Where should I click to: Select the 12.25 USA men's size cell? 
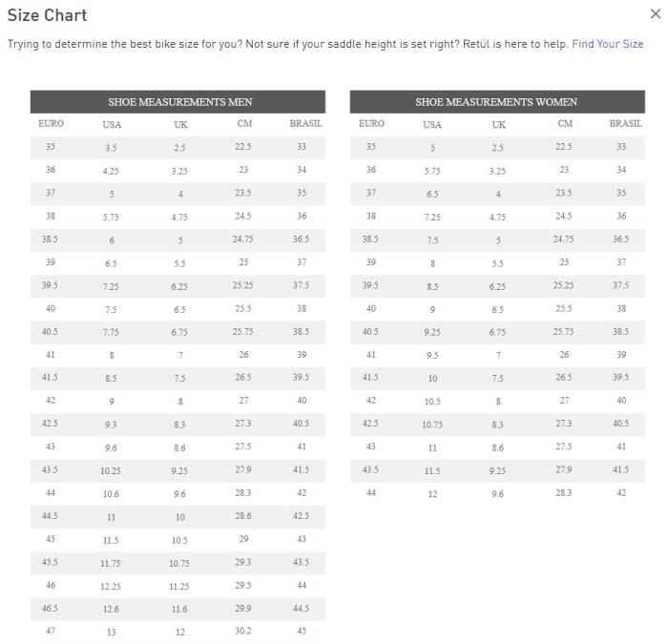(111, 586)
